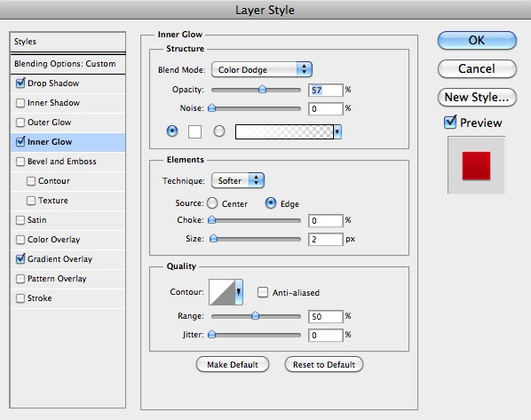Select the gradient radio button
Image resolution: width=531 pixels, height=420 pixels.
click(219, 131)
